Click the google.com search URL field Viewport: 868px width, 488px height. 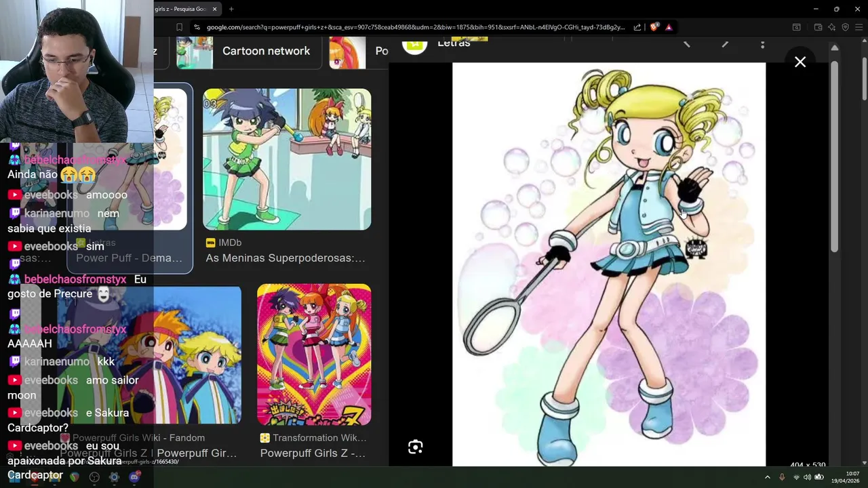point(415,27)
